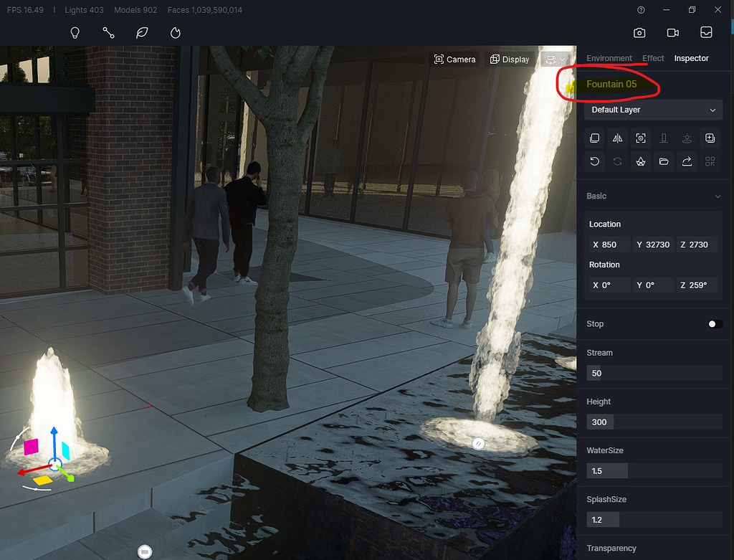This screenshot has width=734, height=560.
Task: Toggle the Display overlay in the viewport
Action: point(510,59)
